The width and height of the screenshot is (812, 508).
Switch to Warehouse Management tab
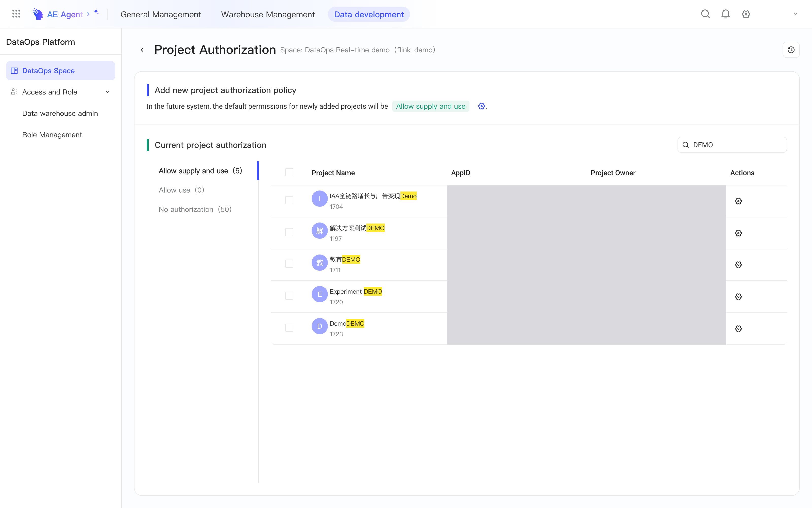(x=268, y=14)
